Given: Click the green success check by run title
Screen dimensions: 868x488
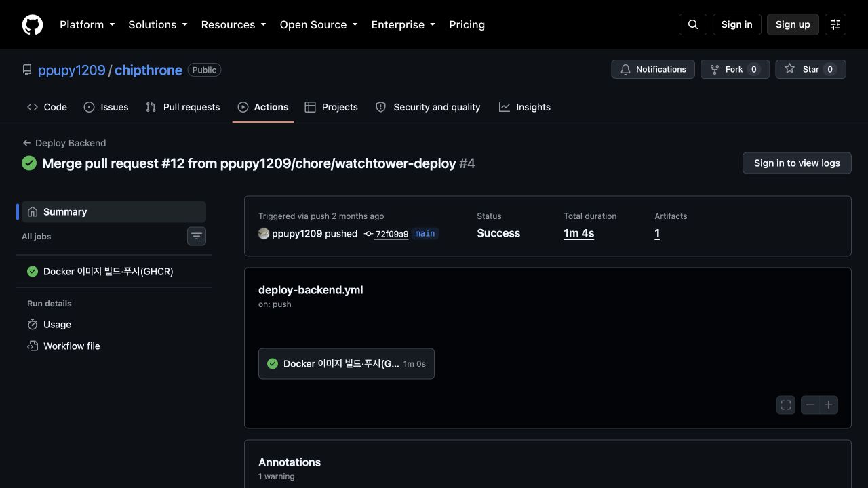Looking at the screenshot, I should pos(29,163).
